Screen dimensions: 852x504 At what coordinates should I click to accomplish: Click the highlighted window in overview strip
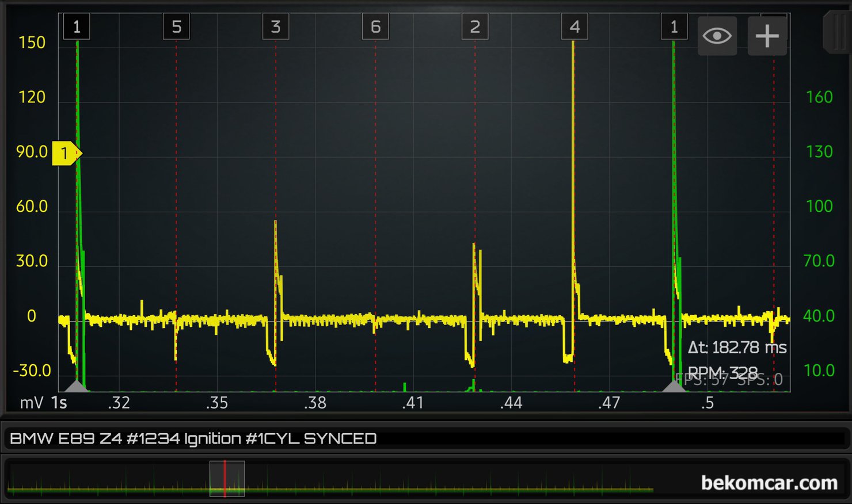[x=227, y=479]
